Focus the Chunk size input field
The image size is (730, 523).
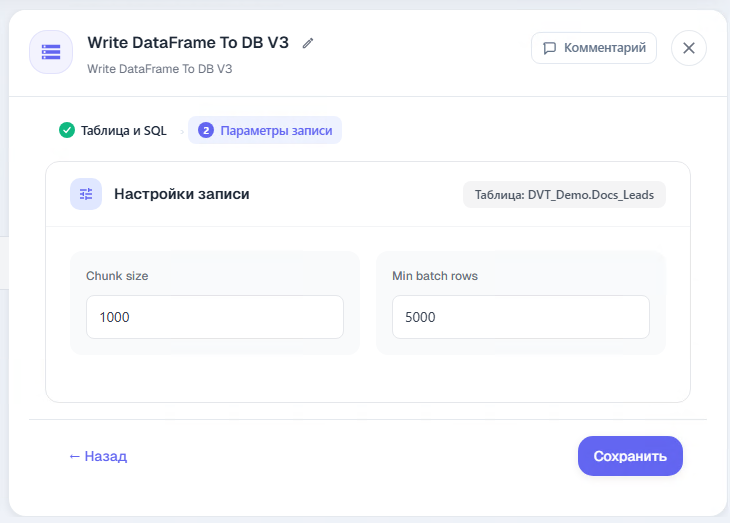click(215, 317)
